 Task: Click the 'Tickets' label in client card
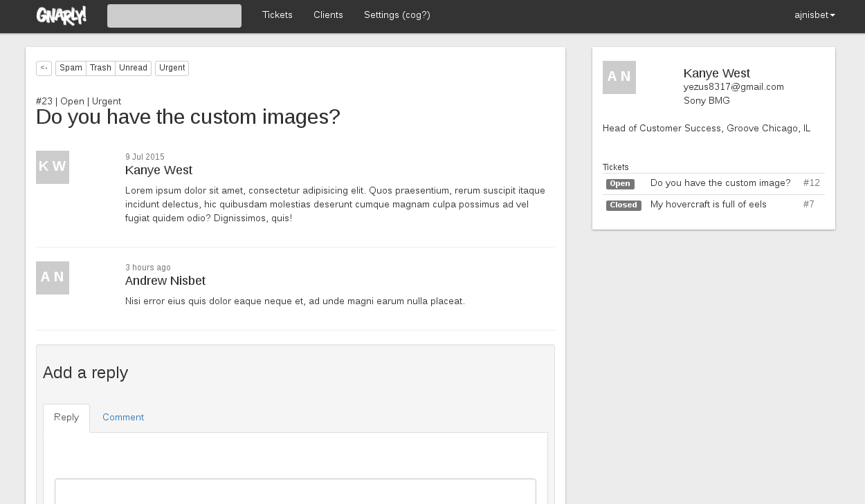click(x=616, y=167)
